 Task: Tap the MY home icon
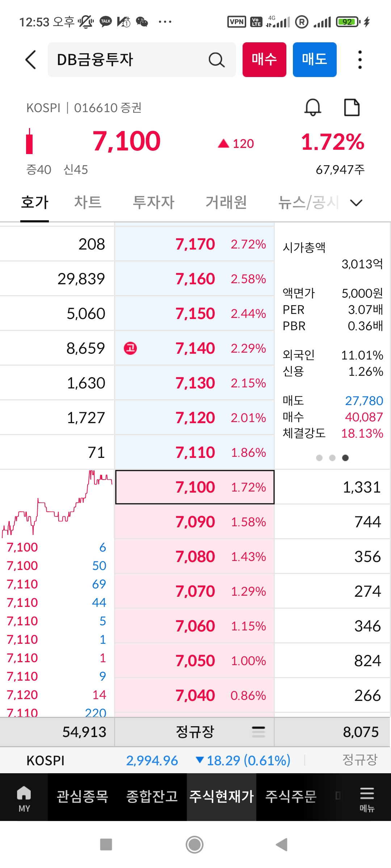pyautogui.click(x=24, y=797)
